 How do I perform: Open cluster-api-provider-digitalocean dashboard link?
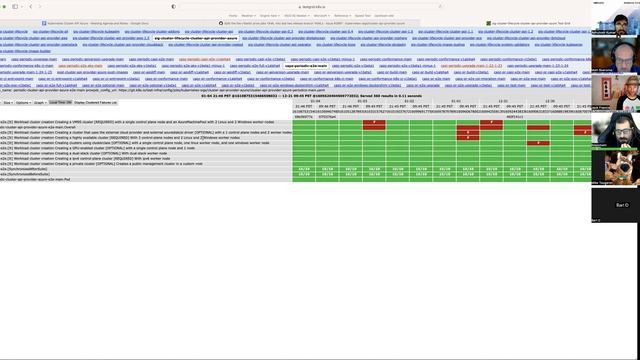tap(284, 38)
